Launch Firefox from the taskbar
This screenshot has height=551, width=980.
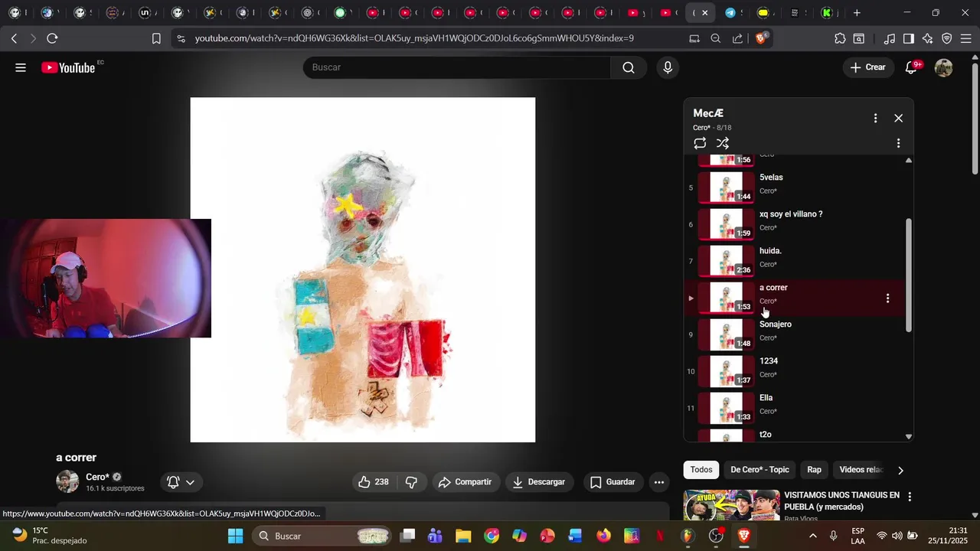click(x=603, y=536)
